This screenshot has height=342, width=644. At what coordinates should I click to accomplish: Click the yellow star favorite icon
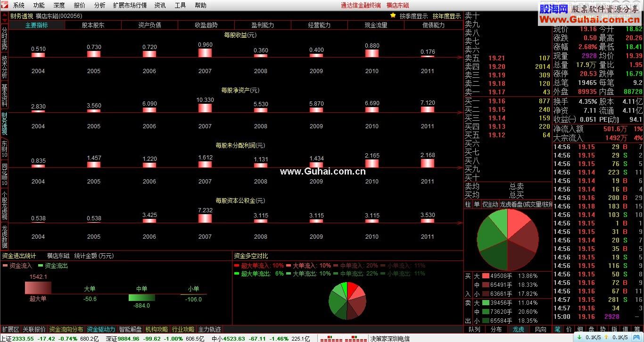393,16
